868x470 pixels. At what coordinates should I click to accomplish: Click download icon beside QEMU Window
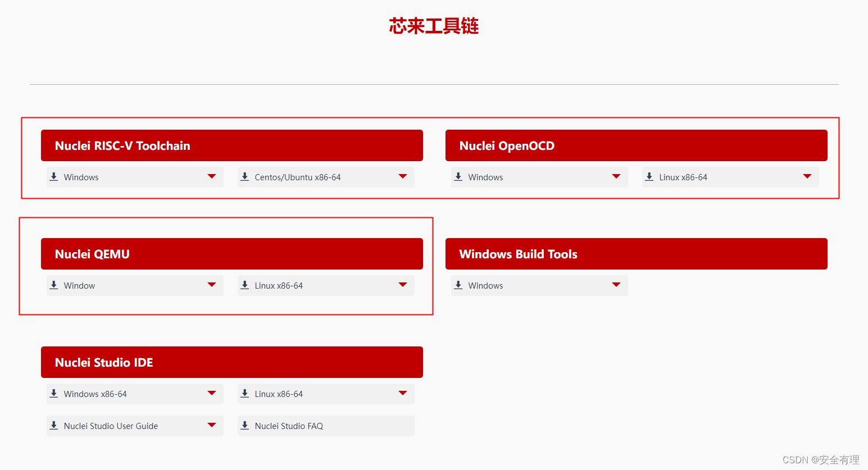click(x=54, y=285)
